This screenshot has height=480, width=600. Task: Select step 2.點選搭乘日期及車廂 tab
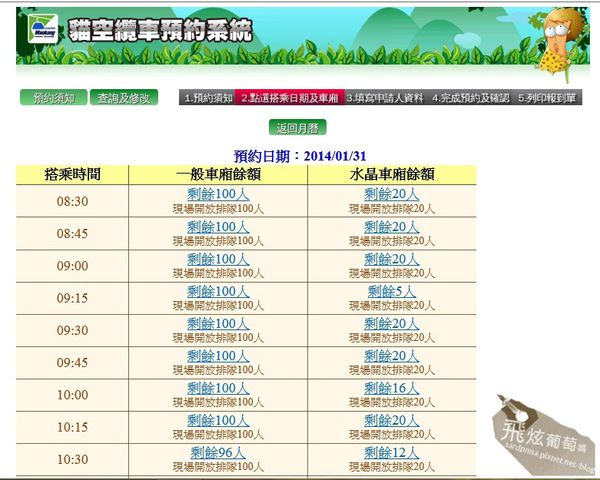pyautogui.click(x=290, y=98)
